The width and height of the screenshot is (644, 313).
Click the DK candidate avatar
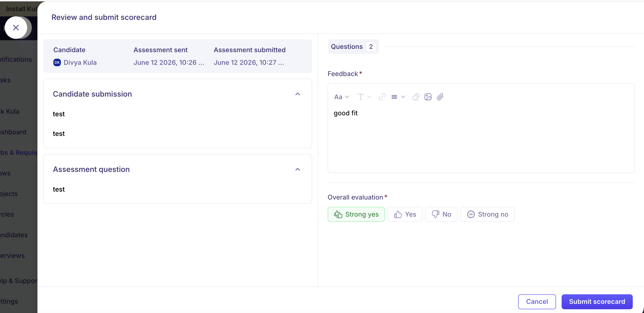coord(57,62)
